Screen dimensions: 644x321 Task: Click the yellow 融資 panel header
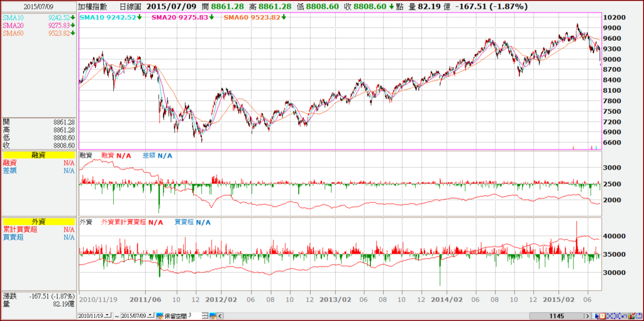(x=39, y=155)
